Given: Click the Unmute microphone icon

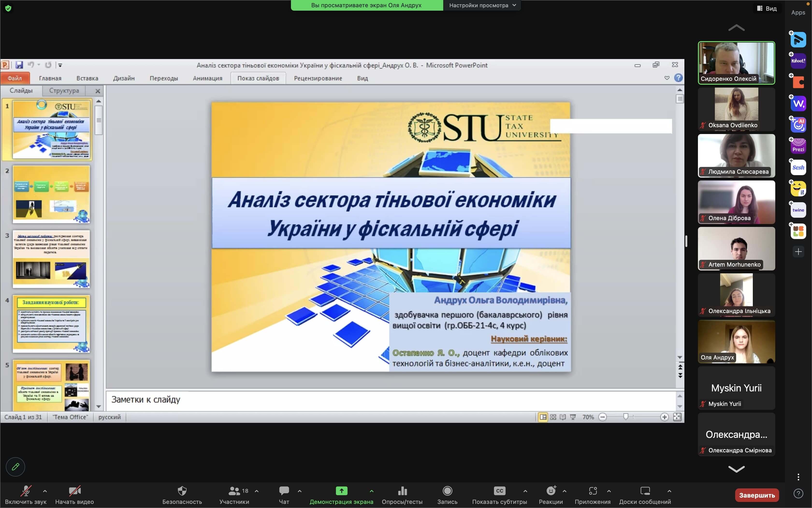Looking at the screenshot, I should click(x=26, y=491).
